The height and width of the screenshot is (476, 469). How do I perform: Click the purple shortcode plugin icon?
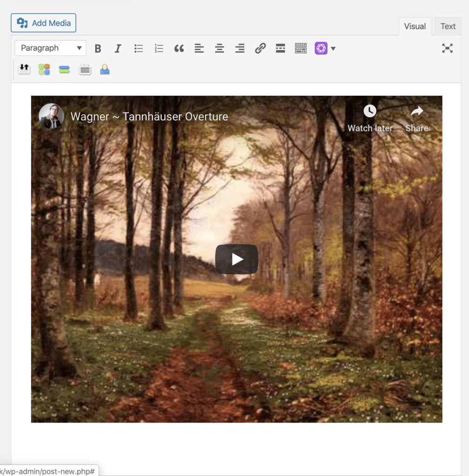point(321,48)
